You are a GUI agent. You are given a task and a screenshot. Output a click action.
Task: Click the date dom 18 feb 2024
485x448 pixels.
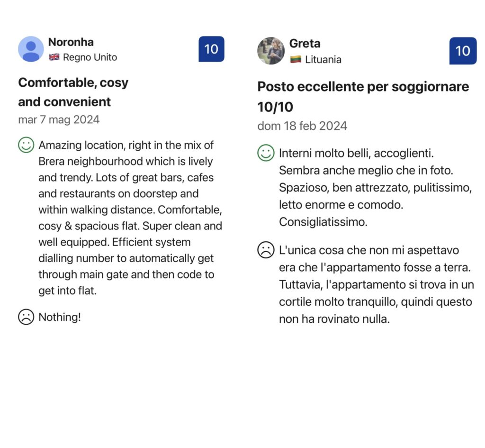(x=302, y=126)
